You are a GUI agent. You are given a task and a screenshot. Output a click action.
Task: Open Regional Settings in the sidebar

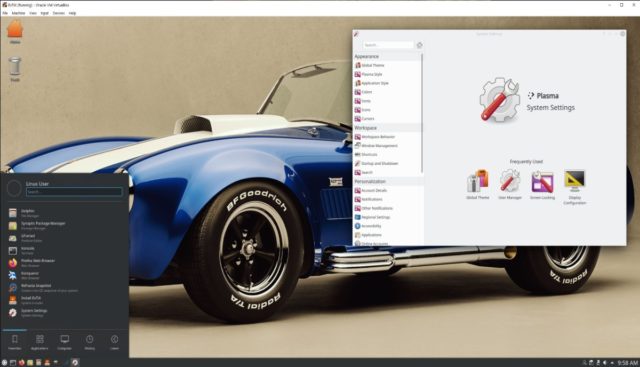[x=372, y=217]
